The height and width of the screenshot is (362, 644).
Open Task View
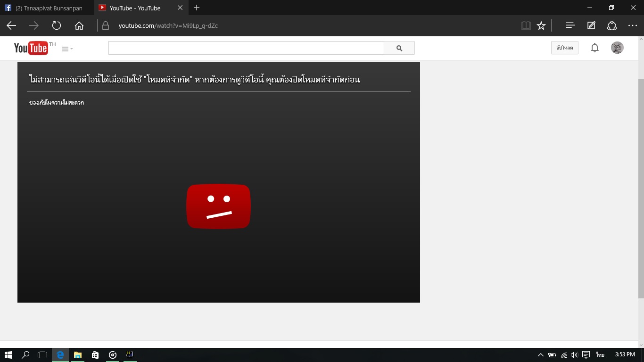pos(42,355)
